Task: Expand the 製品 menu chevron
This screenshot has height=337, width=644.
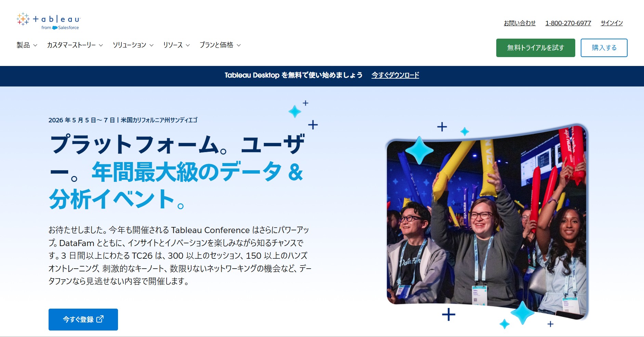Action: point(35,45)
